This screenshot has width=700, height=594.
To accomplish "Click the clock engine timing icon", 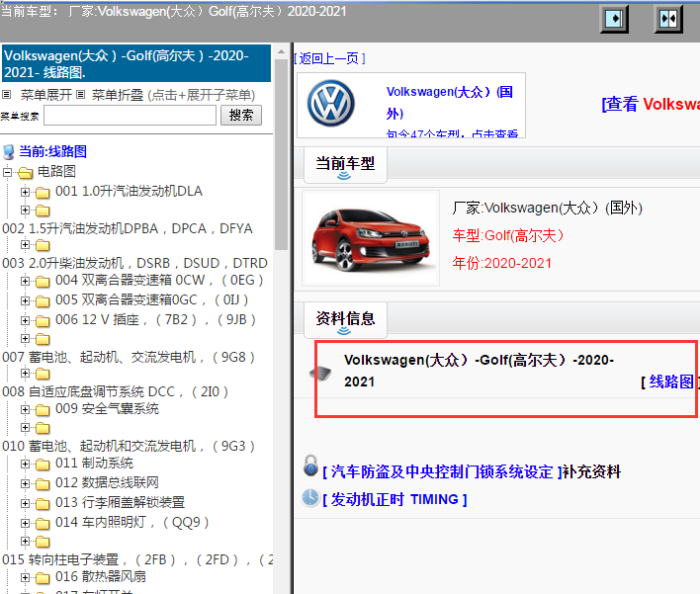I will [x=310, y=497].
